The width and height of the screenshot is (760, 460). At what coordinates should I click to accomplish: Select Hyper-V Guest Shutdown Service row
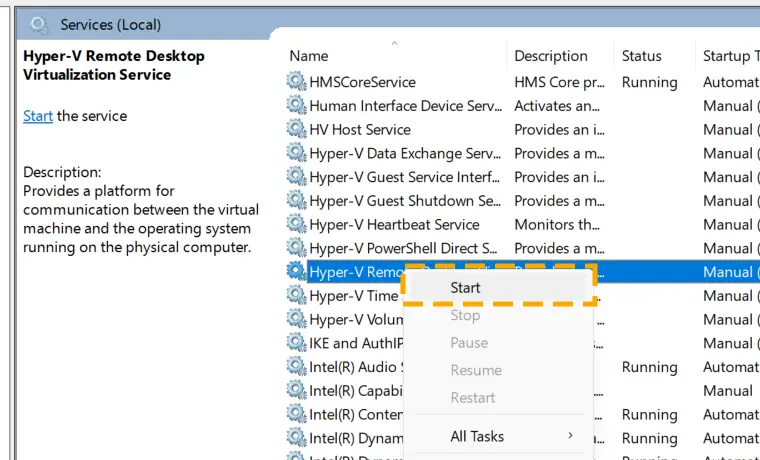[x=522, y=200]
